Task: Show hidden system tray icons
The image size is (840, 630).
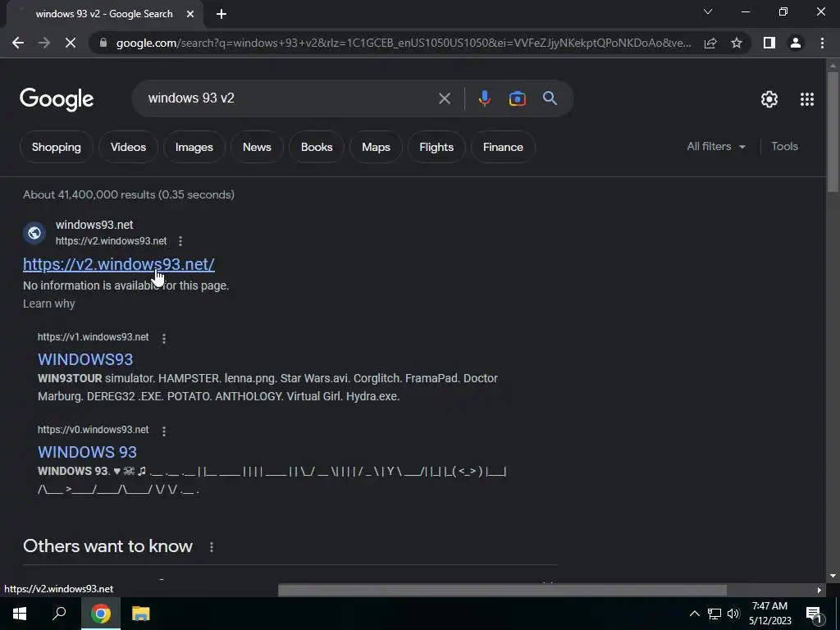Action: tap(694, 614)
